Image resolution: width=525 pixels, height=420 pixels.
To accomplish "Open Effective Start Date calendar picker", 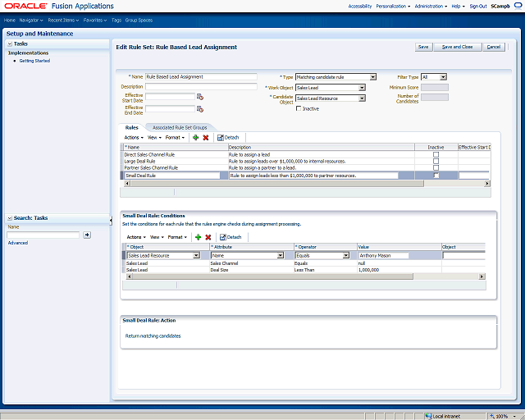I will 200,97.
